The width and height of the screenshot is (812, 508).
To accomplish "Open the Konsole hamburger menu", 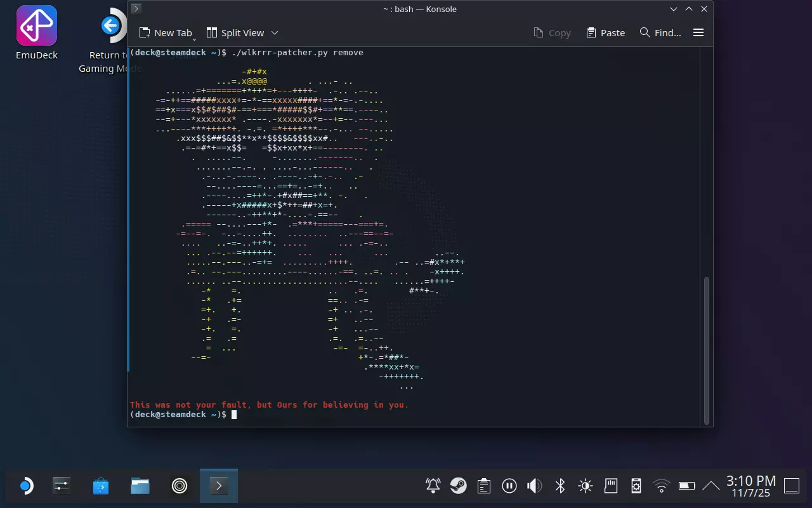I will [698, 33].
